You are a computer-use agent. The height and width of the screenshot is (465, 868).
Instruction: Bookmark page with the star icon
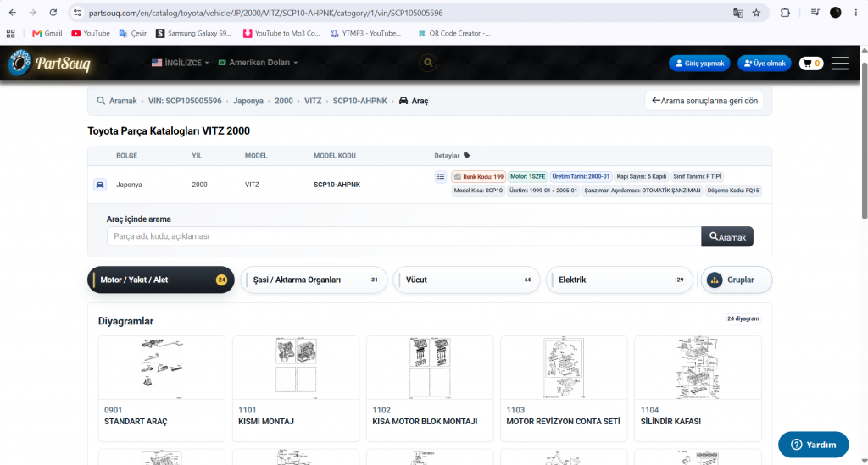[x=756, y=13]
